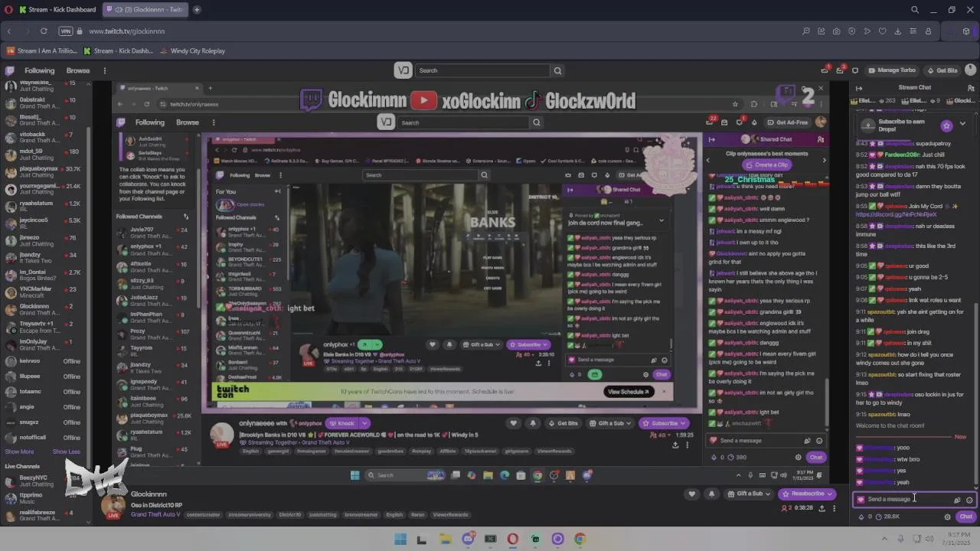
Task: Open plaqueboymax channel in left sidebar
Action: tap(46, 171)
